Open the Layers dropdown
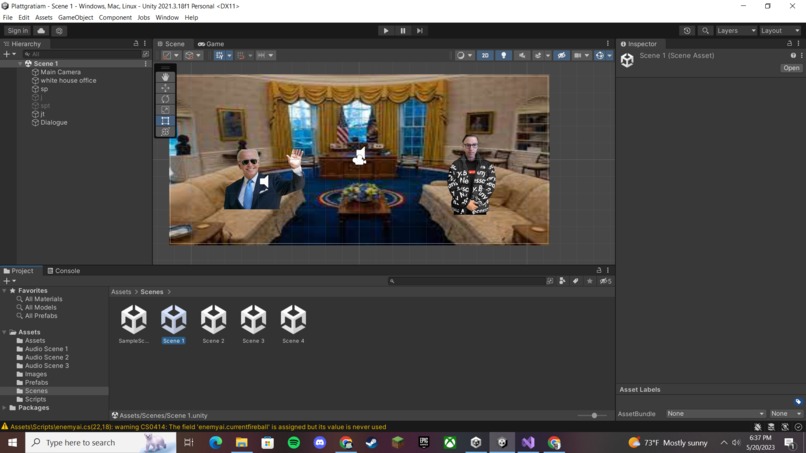 click(x=736, y=31)
